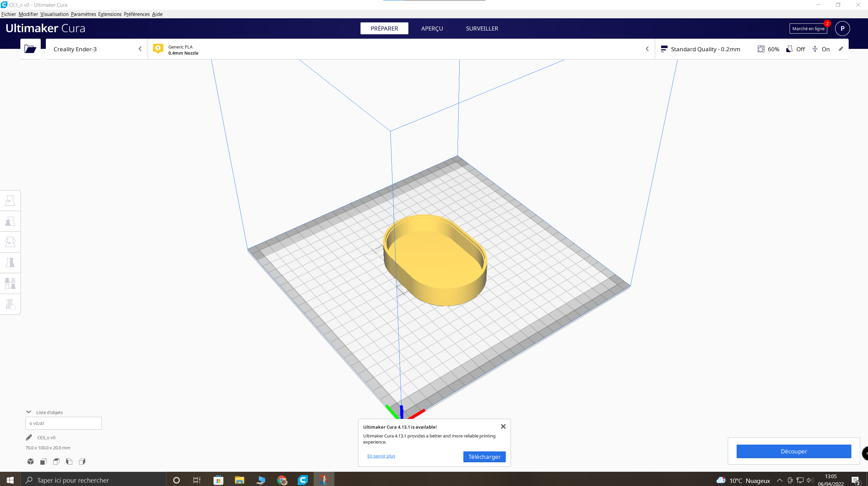The width and height of the screenshot is (868, 486).
Task: Click the CE3_o v0 job name text
Action: pyautogui.click(x=46, y=437)
